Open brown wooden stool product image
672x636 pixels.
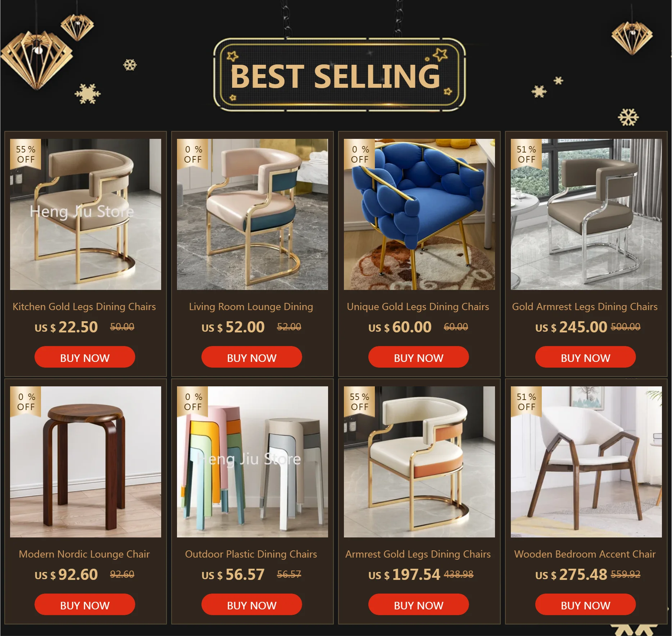(x=86, y=462)
